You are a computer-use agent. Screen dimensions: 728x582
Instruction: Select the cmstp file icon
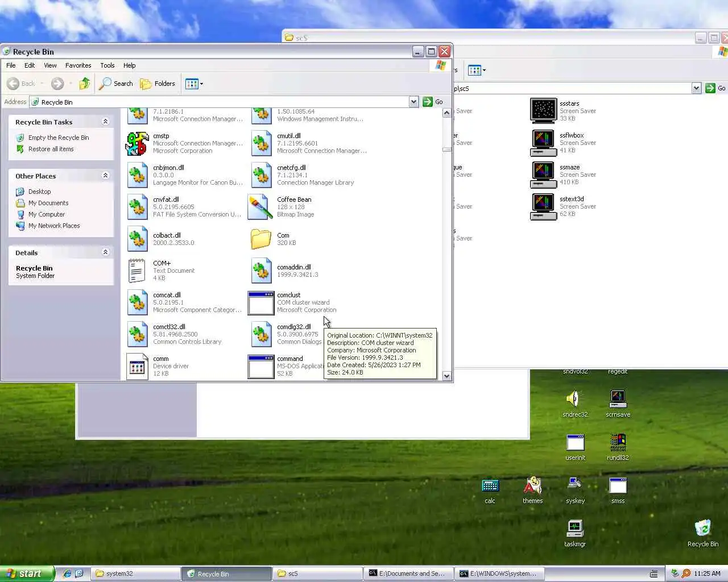click(137, 144)
